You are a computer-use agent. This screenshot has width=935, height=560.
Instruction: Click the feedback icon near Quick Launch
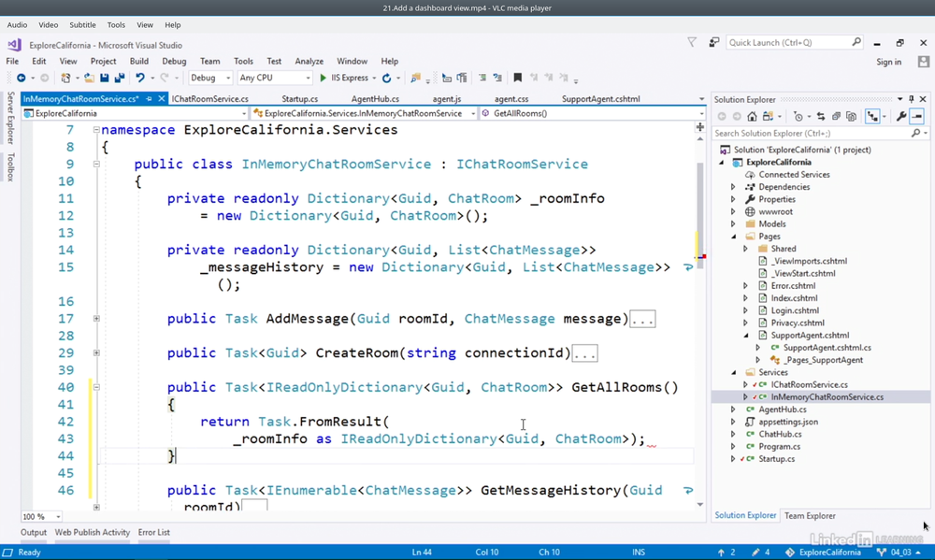pos(713,42)
